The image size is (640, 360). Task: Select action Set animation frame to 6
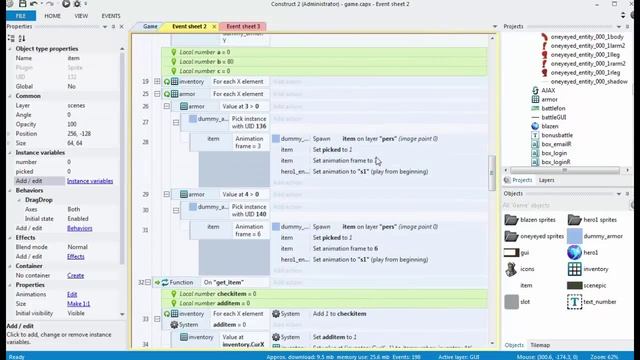coord(345,249)
